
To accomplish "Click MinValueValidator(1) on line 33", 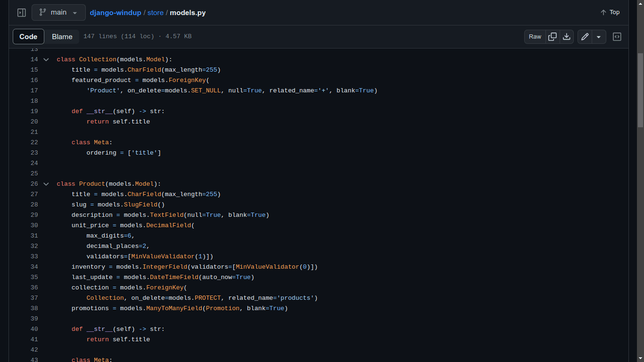I will [168, 256].
